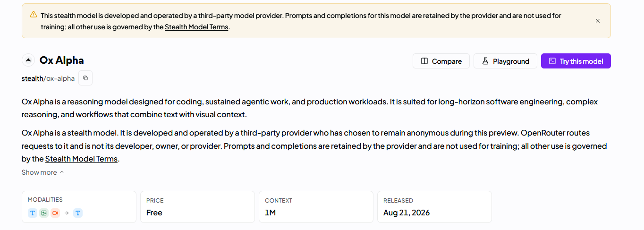Open the stealth provider link

coord(32,78)
